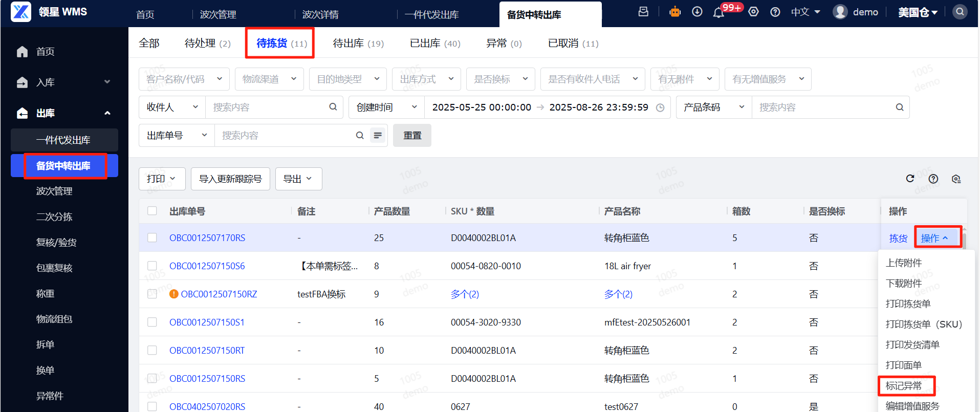Open the 是否换标 filter dropdown
Image resolution: width=980 pixels, height=412 pixels.
click(x=500, y=79)
